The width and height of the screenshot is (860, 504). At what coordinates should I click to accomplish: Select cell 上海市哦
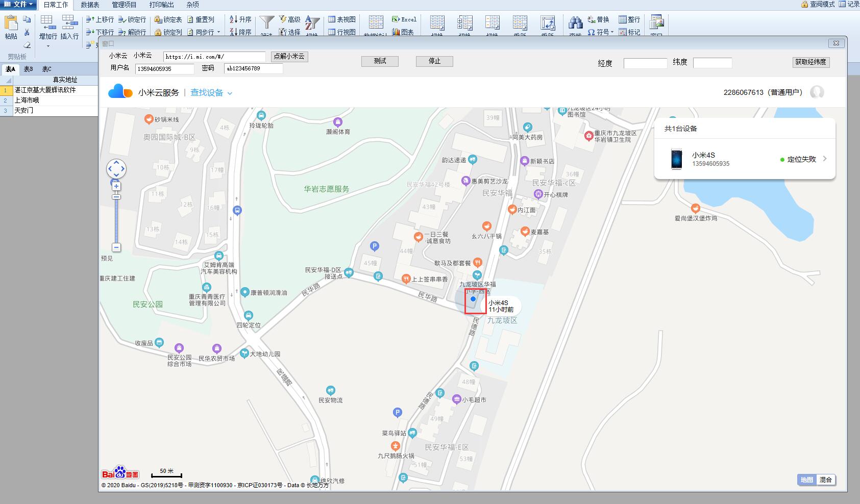(55, 100)
